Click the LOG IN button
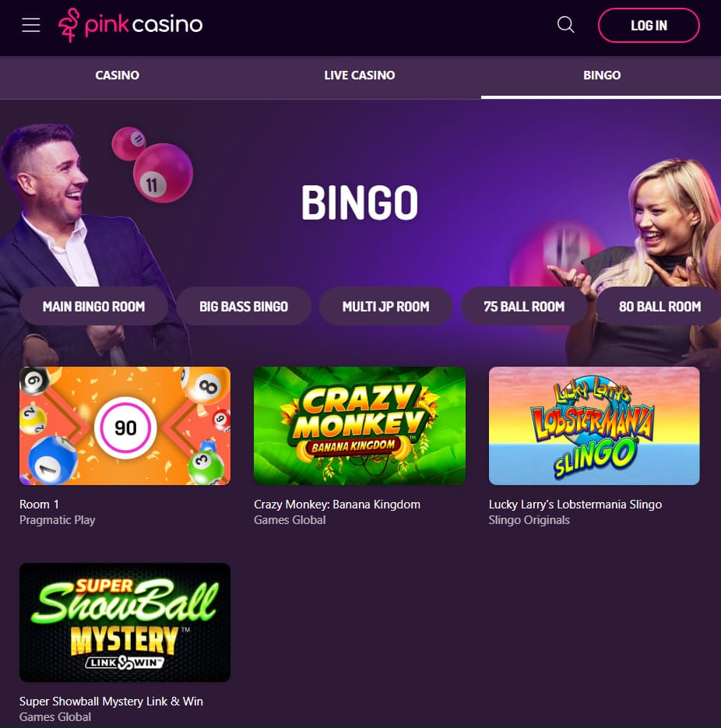This screenshot has height=728, width=721. [x=649, y=26]
